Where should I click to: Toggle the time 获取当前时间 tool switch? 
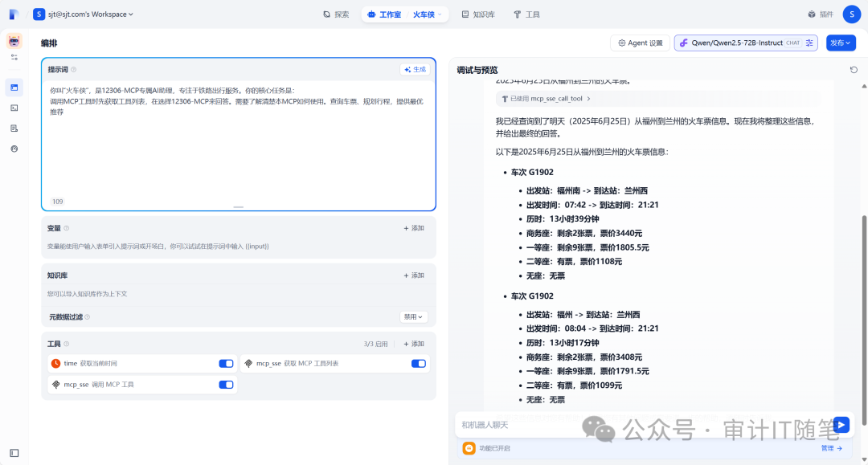tap(226, 363)
